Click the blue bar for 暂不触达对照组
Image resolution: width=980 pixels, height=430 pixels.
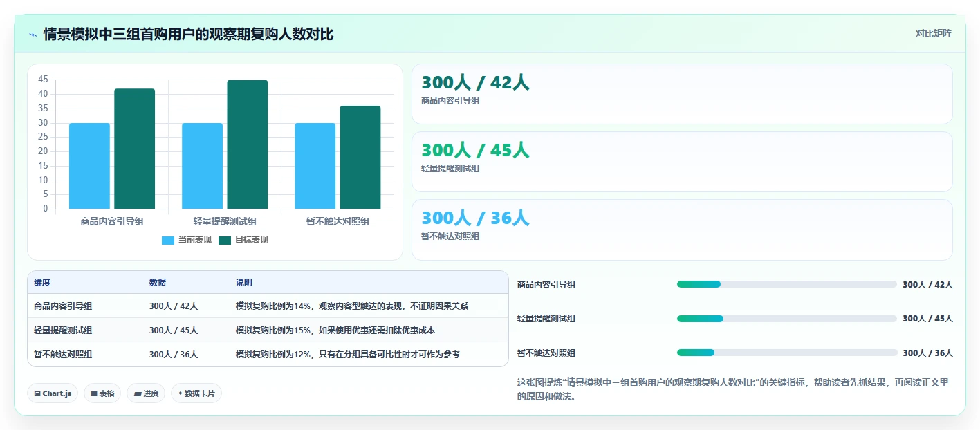(x=315, y=166)
